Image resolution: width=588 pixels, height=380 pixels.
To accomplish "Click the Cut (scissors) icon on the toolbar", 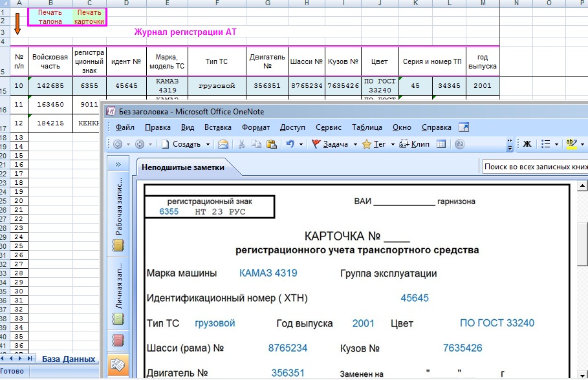I will (x=241, y=143).
